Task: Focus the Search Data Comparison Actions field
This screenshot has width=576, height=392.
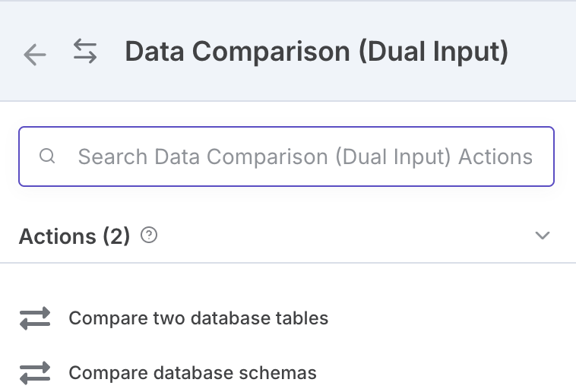Action: pos(286,156)
